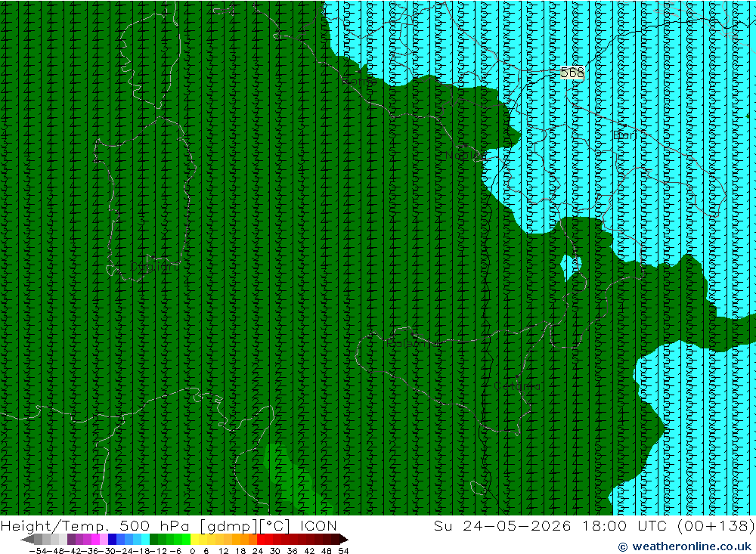Click the 54 value on the color scale
The width and height of the screenshot is (756, 554).
click(343, 551)
